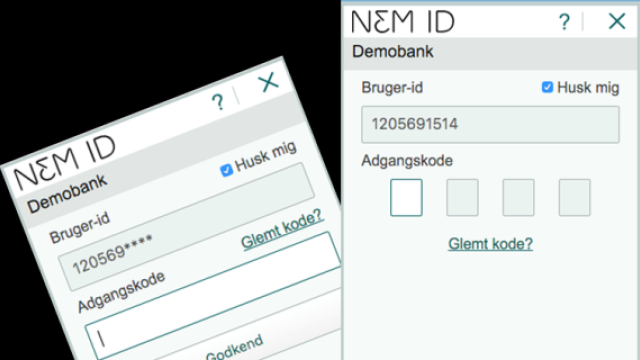Open Glemt kode? link in tilted dialog
This screenshot has width=640, height=360.
coord(282,230)
